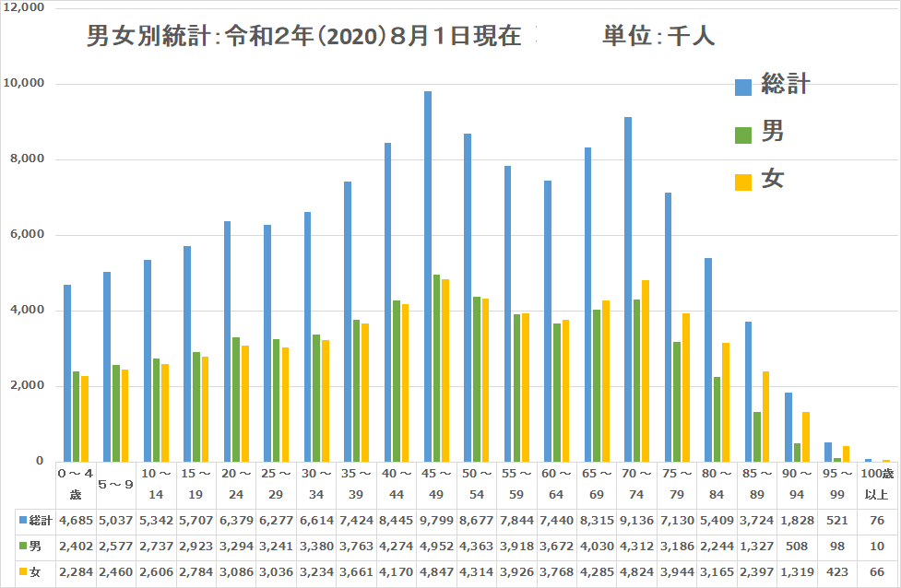Click the table cell with value 7,844
Viewport: 901px width, 588px height.
[x=516, y=520]
